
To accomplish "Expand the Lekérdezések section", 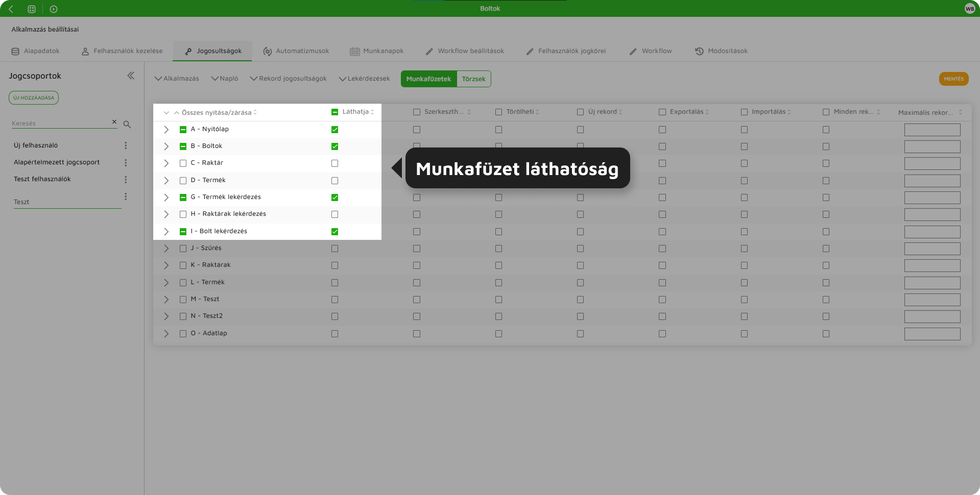I will 364,79.
